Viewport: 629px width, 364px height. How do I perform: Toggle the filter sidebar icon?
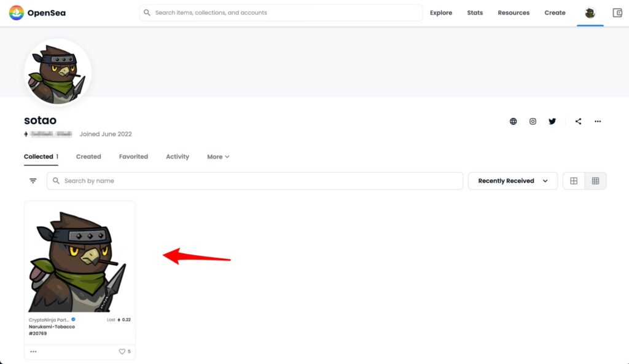click(33, 181)
